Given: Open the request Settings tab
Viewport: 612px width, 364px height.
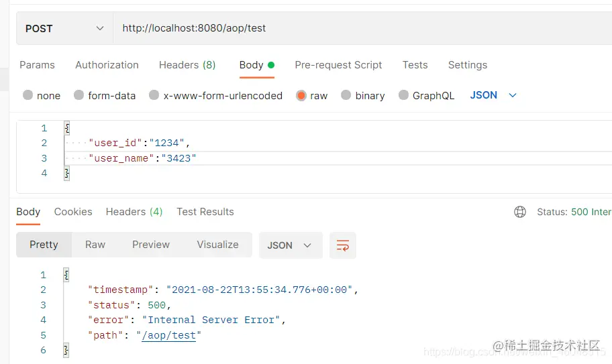Looking at the screenshot, I should tap(468, 65).
